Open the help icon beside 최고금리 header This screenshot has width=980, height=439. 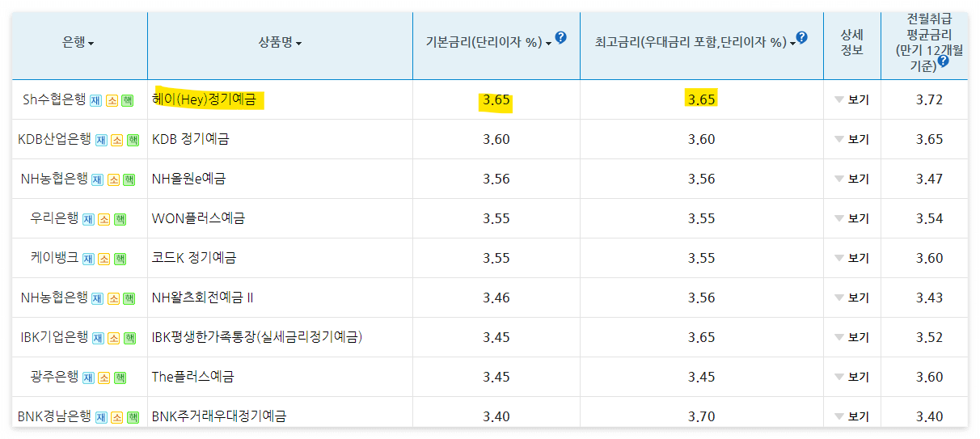[801, 37]
